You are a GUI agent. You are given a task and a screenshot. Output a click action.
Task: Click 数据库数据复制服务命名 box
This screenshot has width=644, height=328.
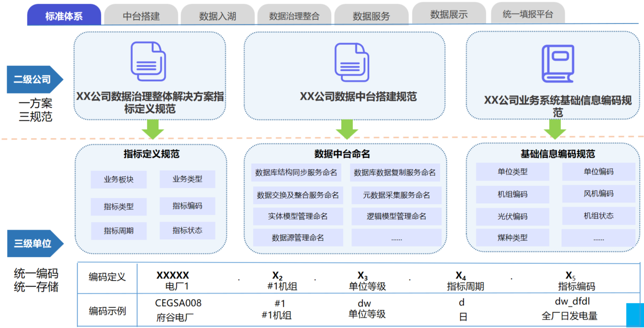pos(395,173)
